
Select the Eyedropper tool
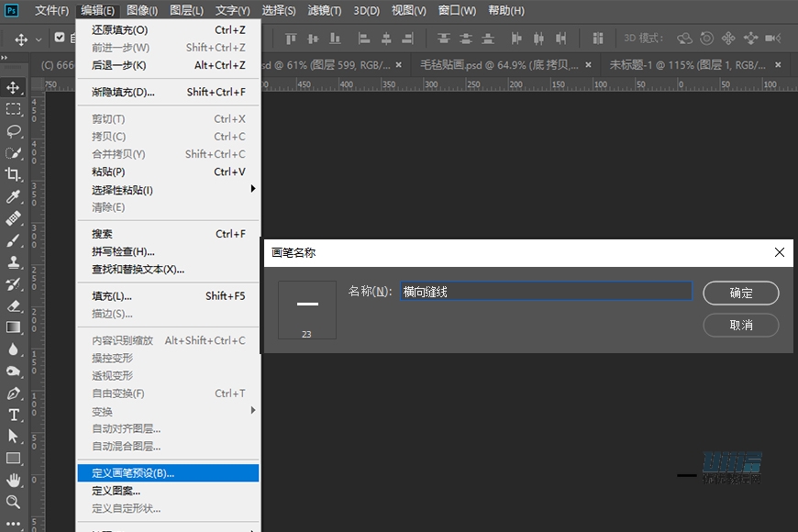pos(13,196)
